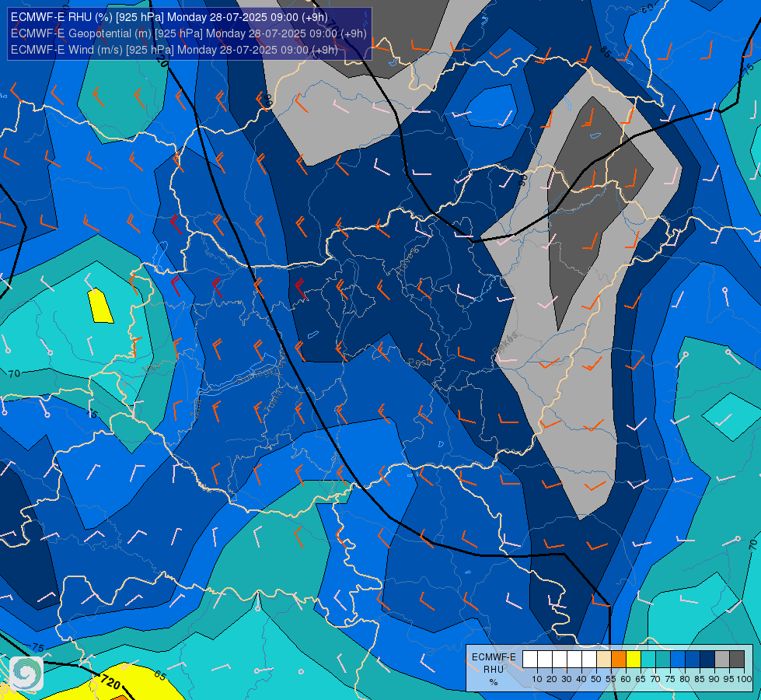The width and height of the screenshot is (761, 700).
Task: Click the legend tick label 10
Action: tap(537, 679)
